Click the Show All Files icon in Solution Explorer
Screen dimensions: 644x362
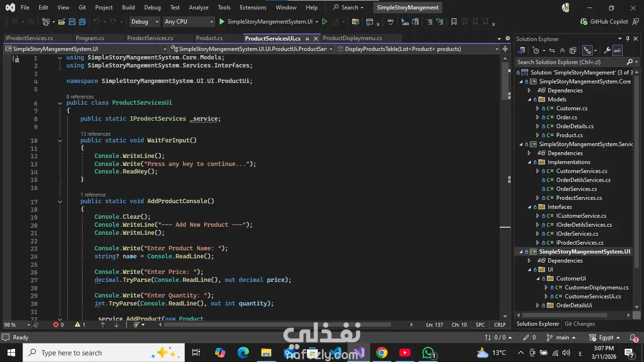tap(573, 50)
